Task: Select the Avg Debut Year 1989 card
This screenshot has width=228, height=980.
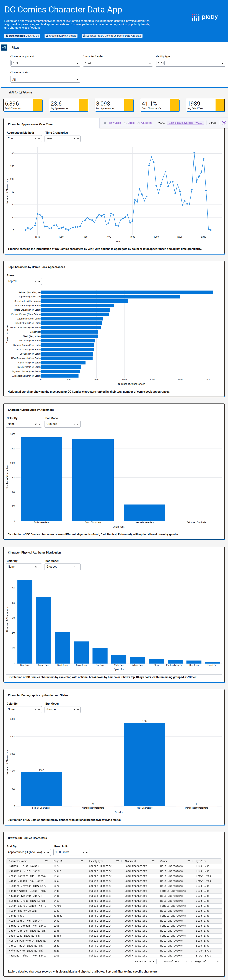Action: point(205,105)
